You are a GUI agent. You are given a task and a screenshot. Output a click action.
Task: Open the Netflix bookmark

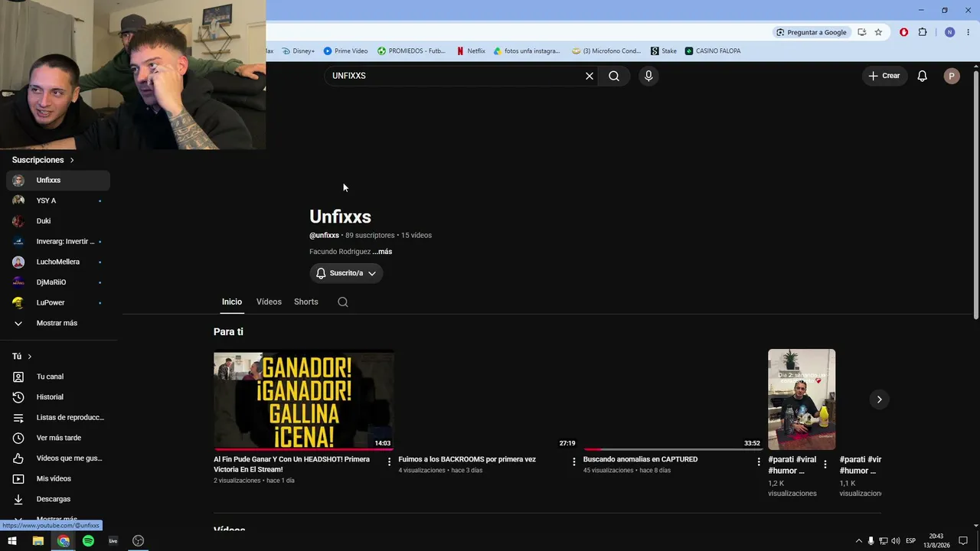[471, 51]
